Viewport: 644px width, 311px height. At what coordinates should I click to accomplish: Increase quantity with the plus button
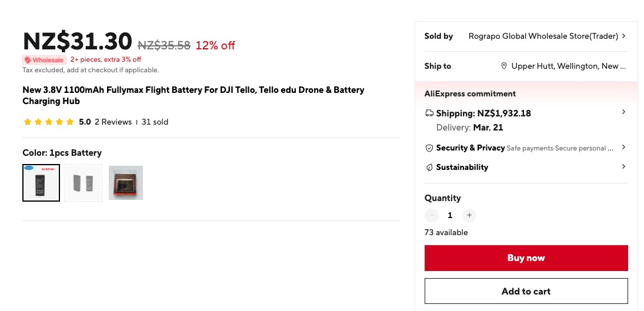pyautogui.click(x=469, y=216)
